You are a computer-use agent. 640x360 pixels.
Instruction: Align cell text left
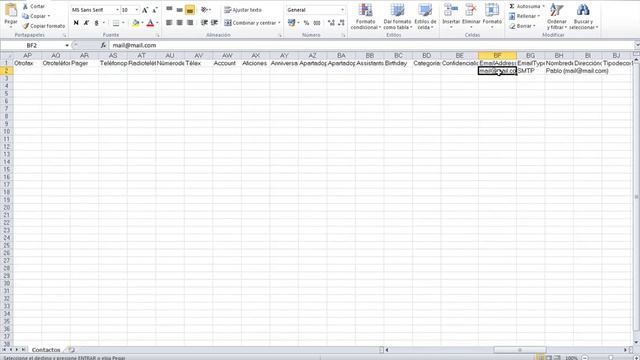tap(169, 23)
